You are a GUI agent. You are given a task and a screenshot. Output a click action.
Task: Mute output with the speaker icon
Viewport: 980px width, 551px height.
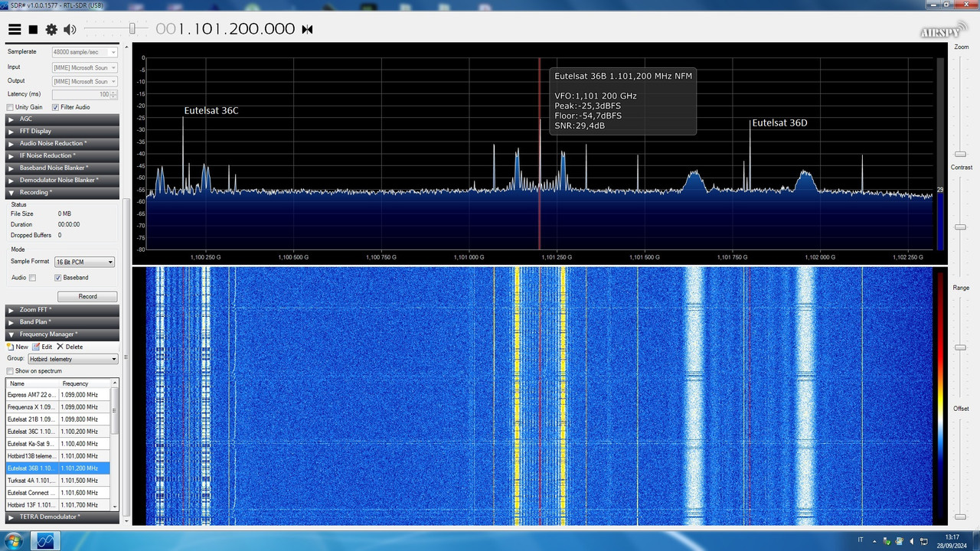pyautogui.click(x=69, y=29)
